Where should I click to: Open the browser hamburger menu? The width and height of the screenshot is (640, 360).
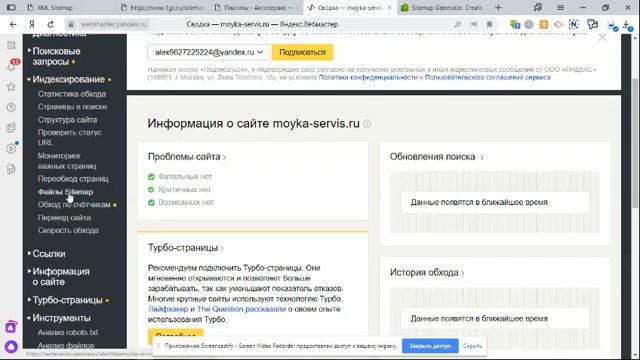[560, 7]
